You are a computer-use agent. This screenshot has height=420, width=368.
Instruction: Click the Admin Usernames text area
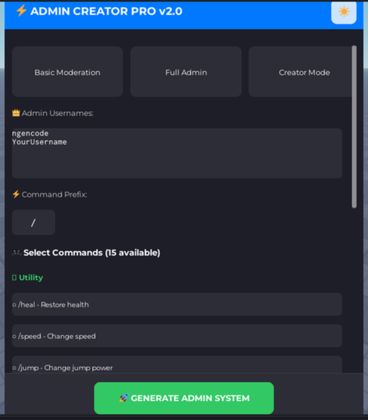pos(177,153)
